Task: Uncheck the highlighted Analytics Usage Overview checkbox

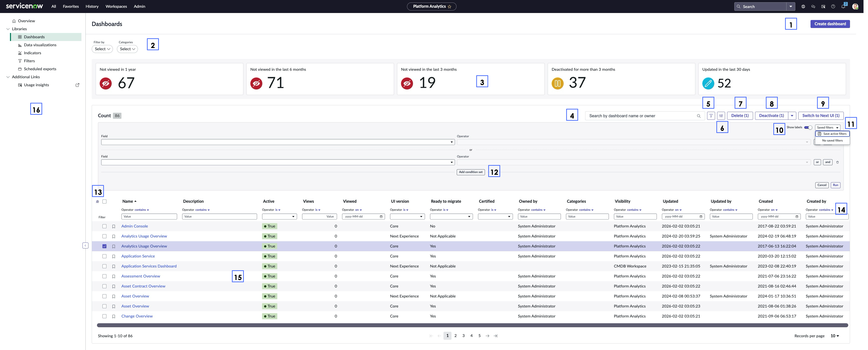Action: tap(104, 246)
